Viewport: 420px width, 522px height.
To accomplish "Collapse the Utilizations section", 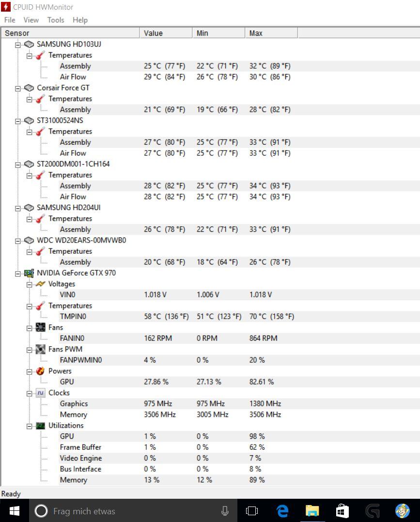I will click(x=30, y=426).
